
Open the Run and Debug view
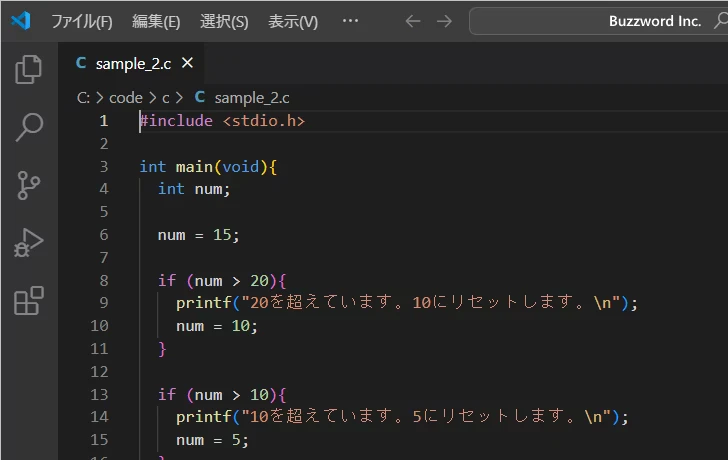29,243
